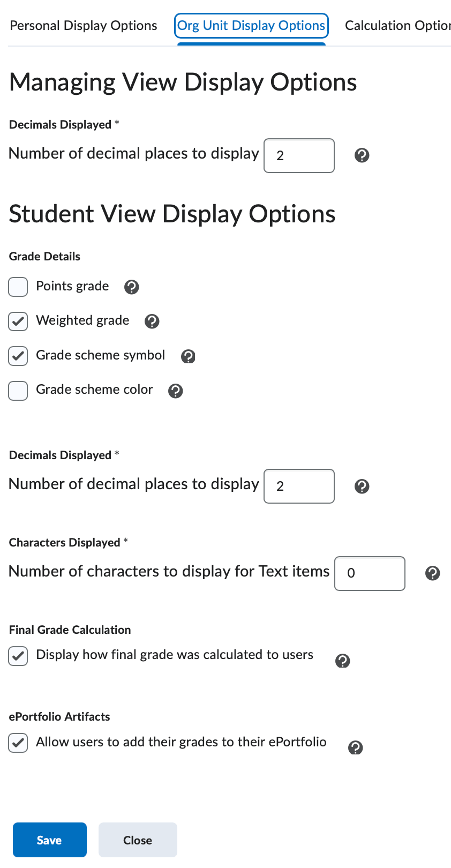Open the Calculation Options tab
This screenshot has height=868, width=451.
tap(397, 25)
